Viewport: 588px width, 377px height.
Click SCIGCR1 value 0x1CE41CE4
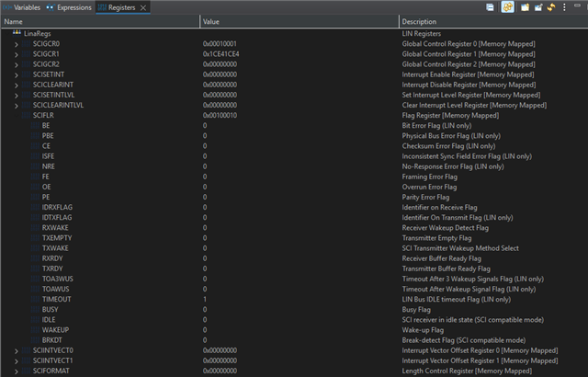[220, 54]
